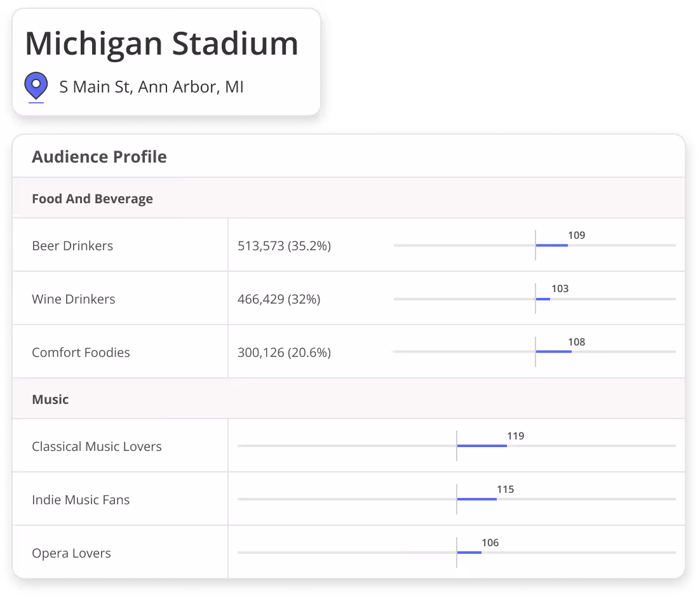The image size is (700, 597).
Task: Click the Comfort Foodies index marker at 108
Action: [x=553, y=352]
